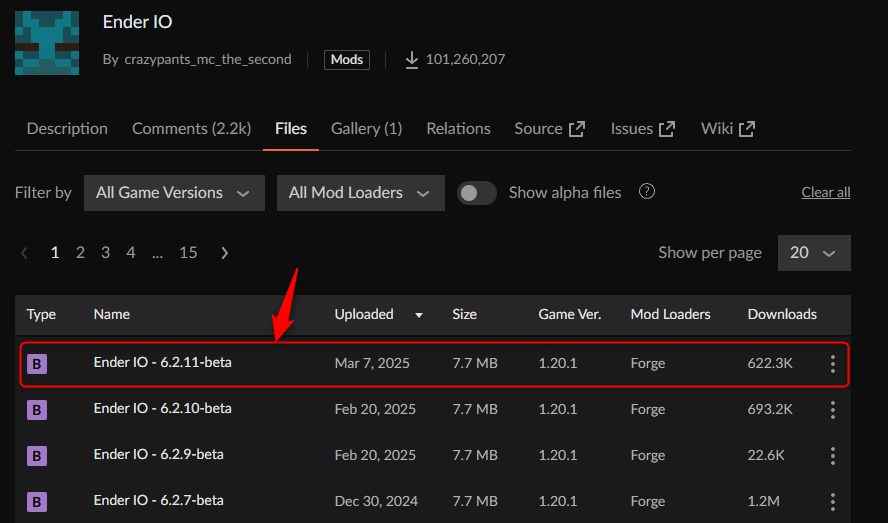Screen dimensions: 888x523
Task: Toggle the Show alpha files switch
Action: coord(477,193)
